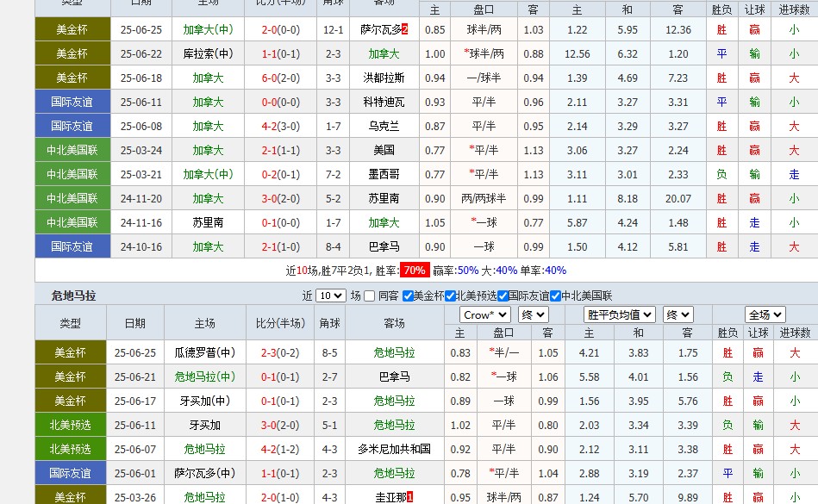The image size is (818, 504).
Task: Uncheck the 美金杯 filter checkbox
Action: [x=409, y=297]
